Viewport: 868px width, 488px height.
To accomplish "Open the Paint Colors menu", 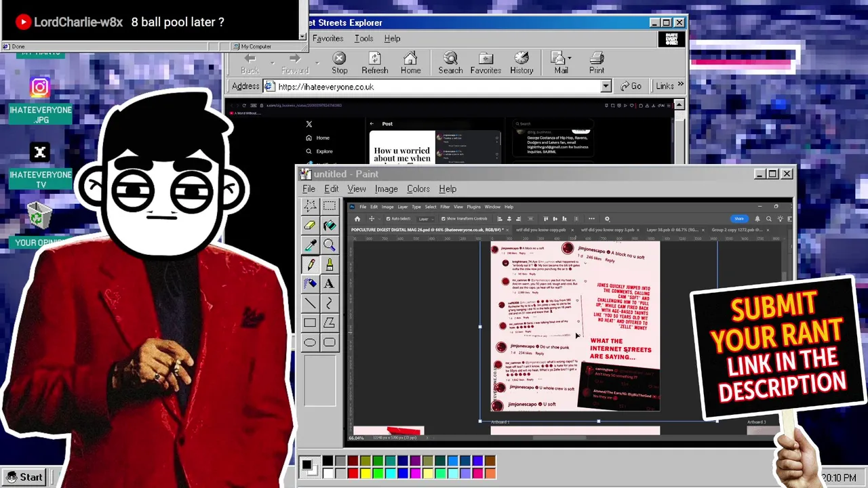I will [x=418, y=189].
